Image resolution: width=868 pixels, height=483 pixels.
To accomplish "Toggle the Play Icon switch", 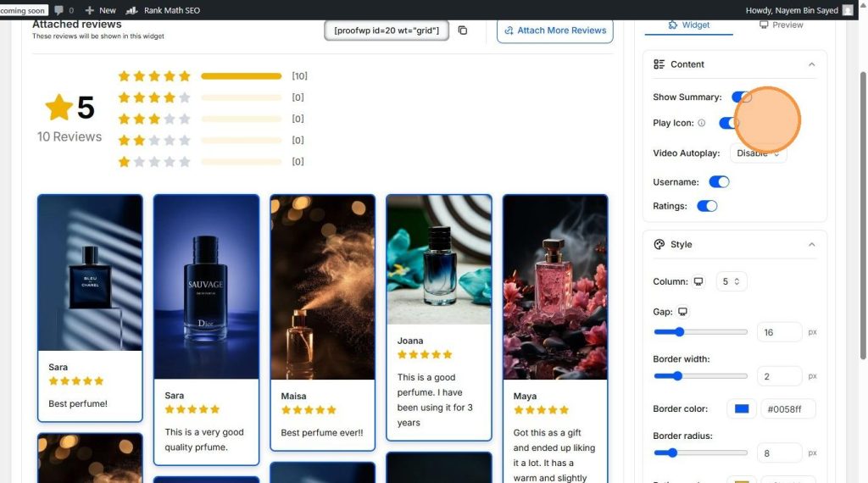I will pyautogui.click(x=728, y=123).
